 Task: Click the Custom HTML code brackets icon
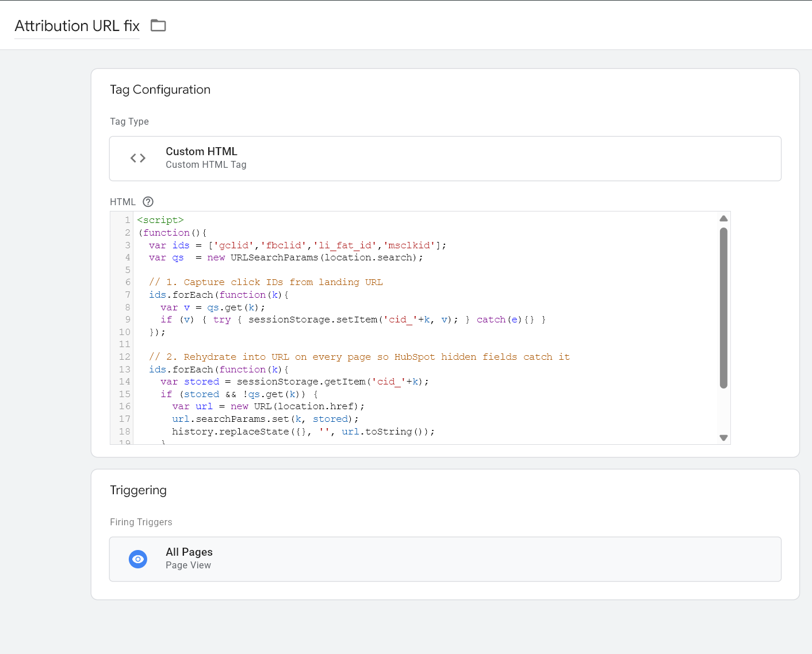138,158
